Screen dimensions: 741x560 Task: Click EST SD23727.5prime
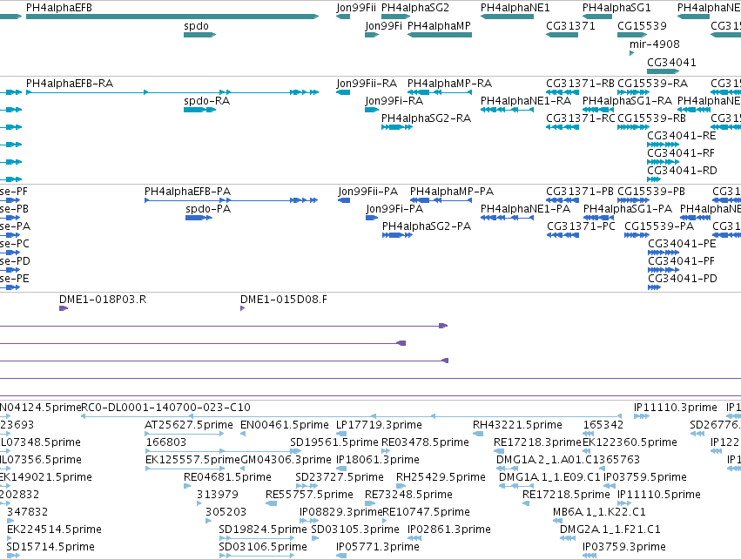pyautogui.click(x=307, y=486)
